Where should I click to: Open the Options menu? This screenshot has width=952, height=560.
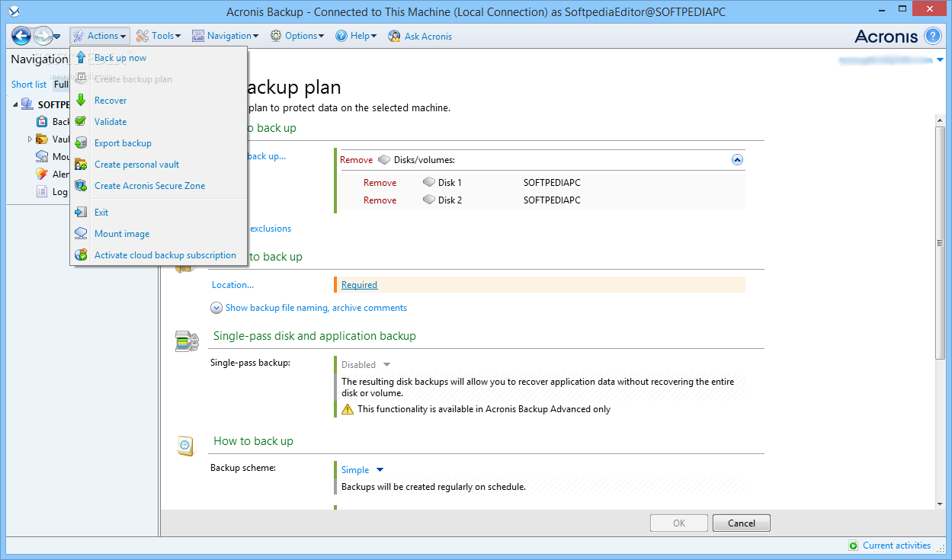click(297, 36)
